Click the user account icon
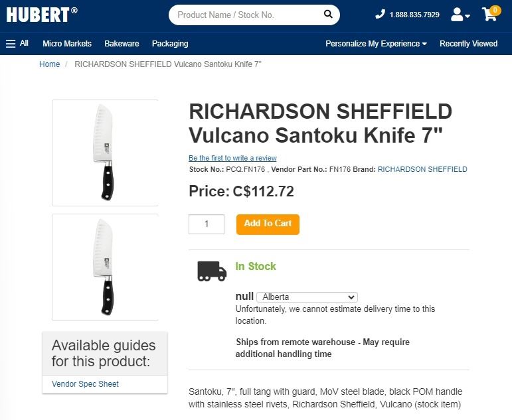 point(460,15)
